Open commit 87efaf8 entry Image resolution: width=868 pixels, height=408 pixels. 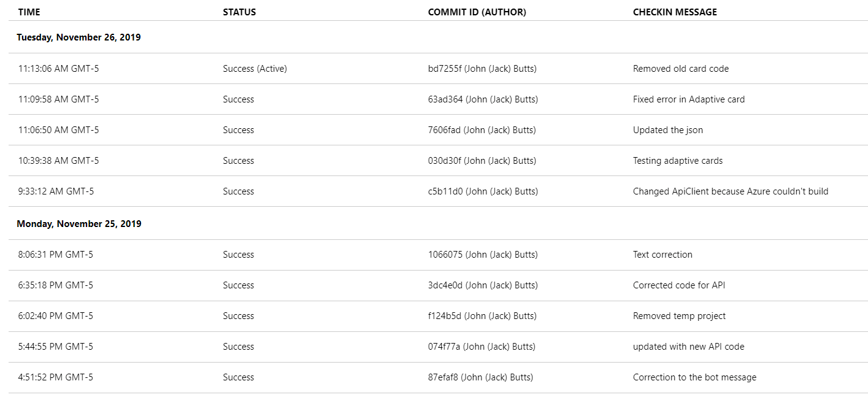coord(438,377)
